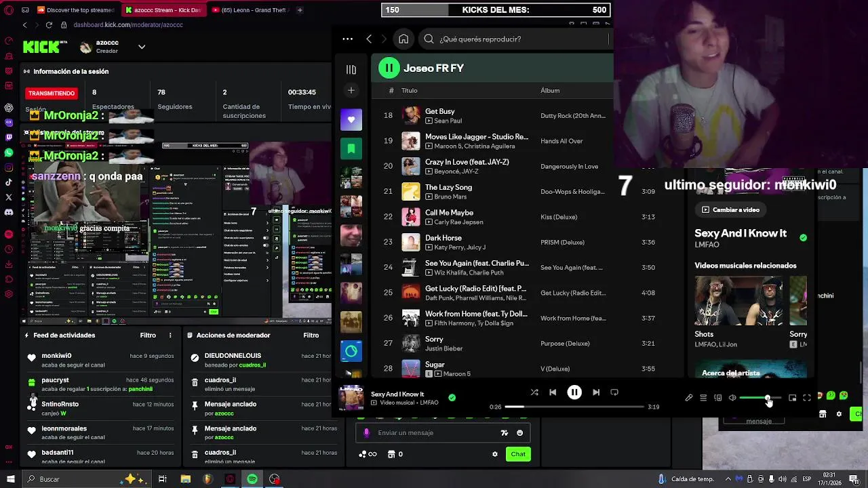The height and width of the screenshot is (488, 868).
Task: Adjust the Spotify volume slider
Action: pyautogui.click(x=760, y=398)
